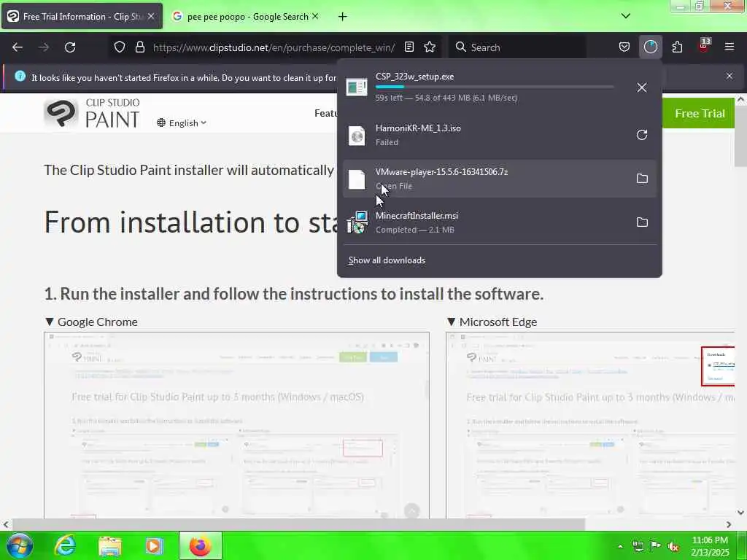Open Windows Explorer folder on taskbar
The image size is (747, 560).
pos(110,546)
